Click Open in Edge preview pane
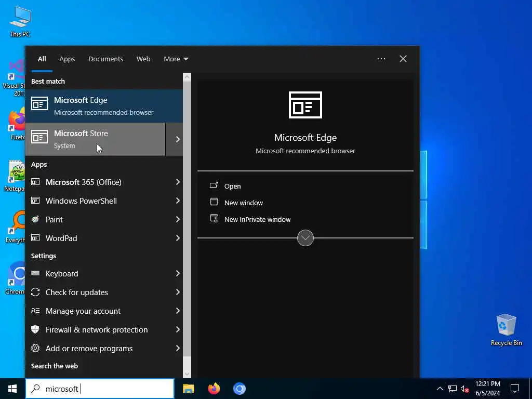Screen dimensions: 532x399 point(232,187)
